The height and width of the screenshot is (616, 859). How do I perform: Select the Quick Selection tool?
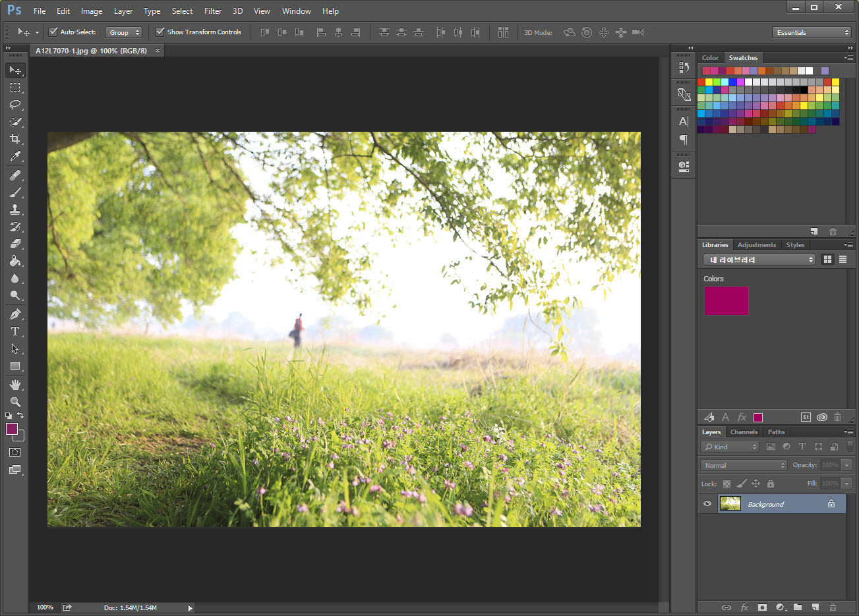pos(15,122)
